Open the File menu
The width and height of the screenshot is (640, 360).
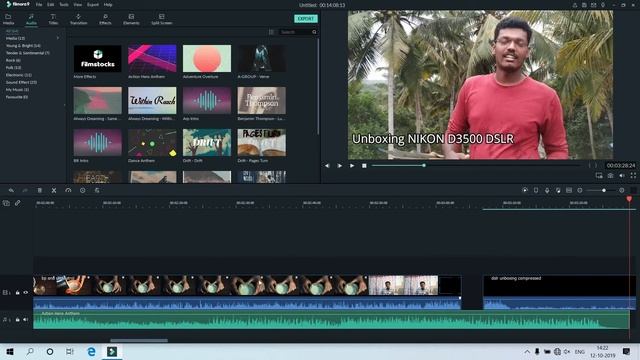click(39, 4)
